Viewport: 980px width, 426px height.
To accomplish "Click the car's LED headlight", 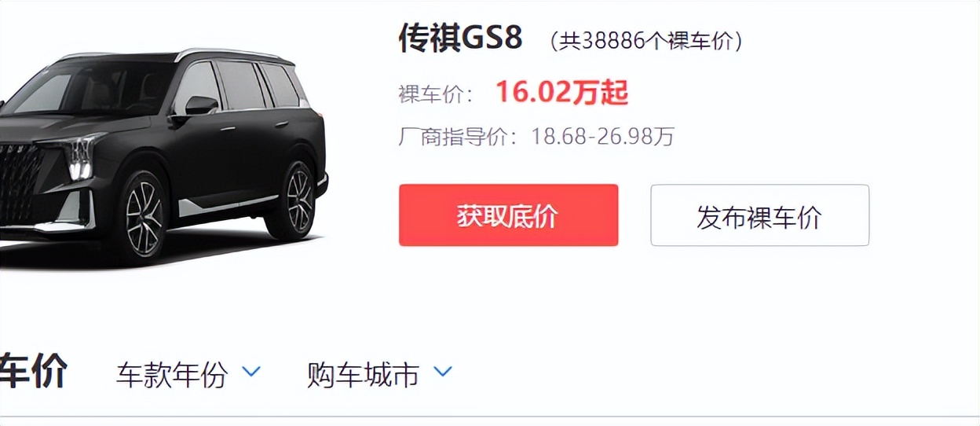I will pyautogui.click(x=78, y=156).
